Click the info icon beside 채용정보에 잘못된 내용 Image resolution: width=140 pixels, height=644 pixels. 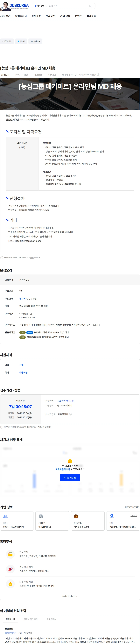2,257
